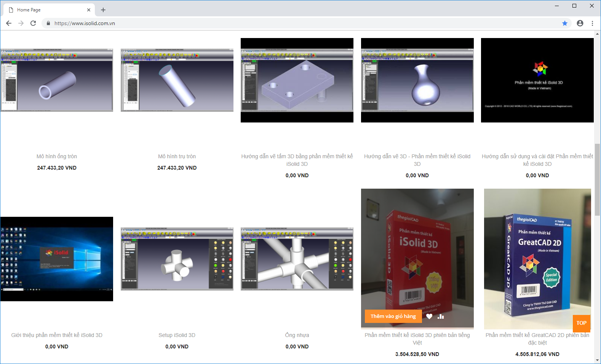
Task: Click the round pipe model thumbnail
Action: 57,80
